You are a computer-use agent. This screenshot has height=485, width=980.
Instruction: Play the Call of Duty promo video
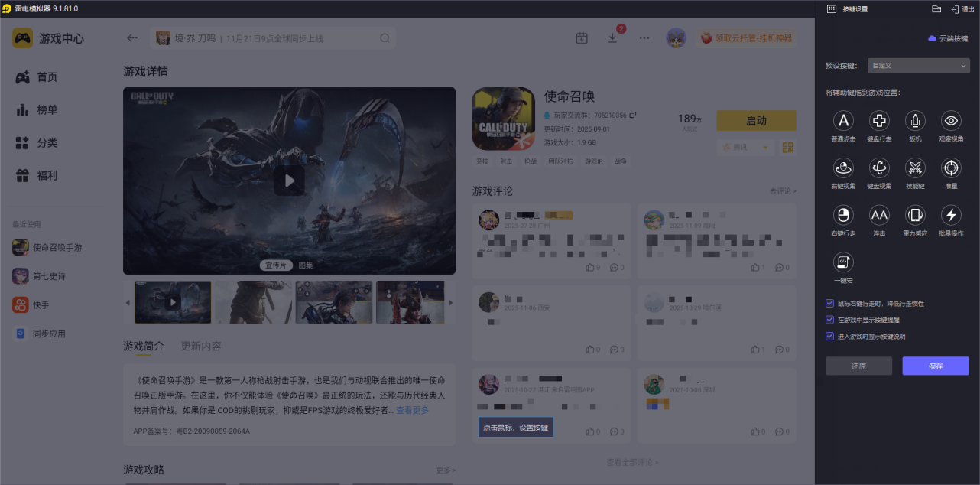289,181
